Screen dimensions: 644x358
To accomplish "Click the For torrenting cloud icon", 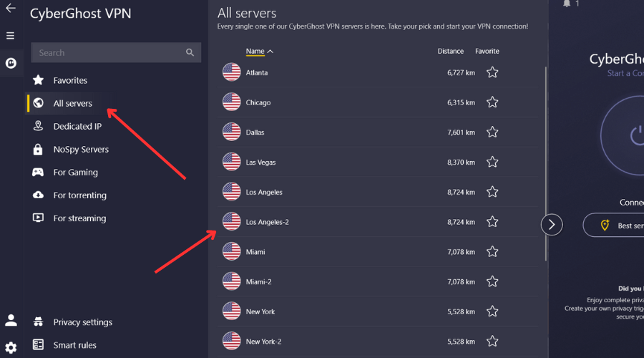I will [x=38, y=195].
